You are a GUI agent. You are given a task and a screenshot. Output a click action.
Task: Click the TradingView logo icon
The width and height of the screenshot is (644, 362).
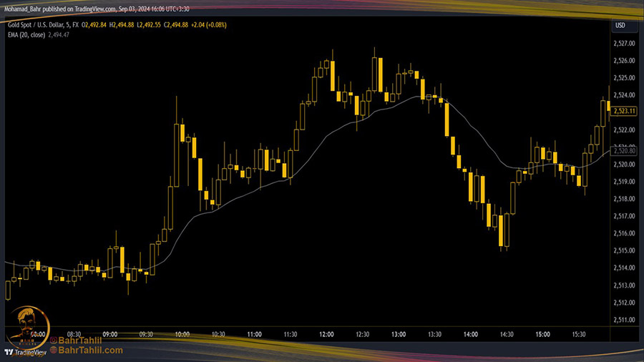click(x=10, y=351)
